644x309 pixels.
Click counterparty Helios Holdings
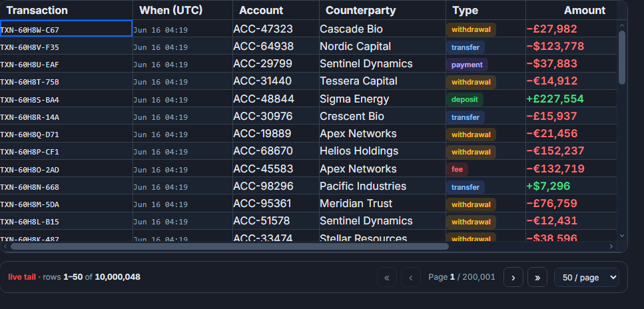click(359, 151)
